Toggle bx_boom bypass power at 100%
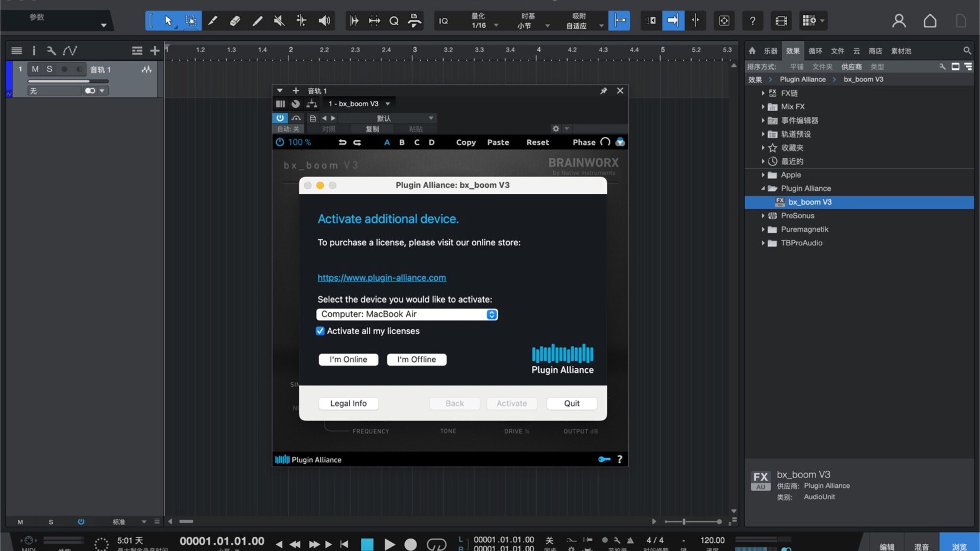This screenshot has width=980, height=551. 280,142
